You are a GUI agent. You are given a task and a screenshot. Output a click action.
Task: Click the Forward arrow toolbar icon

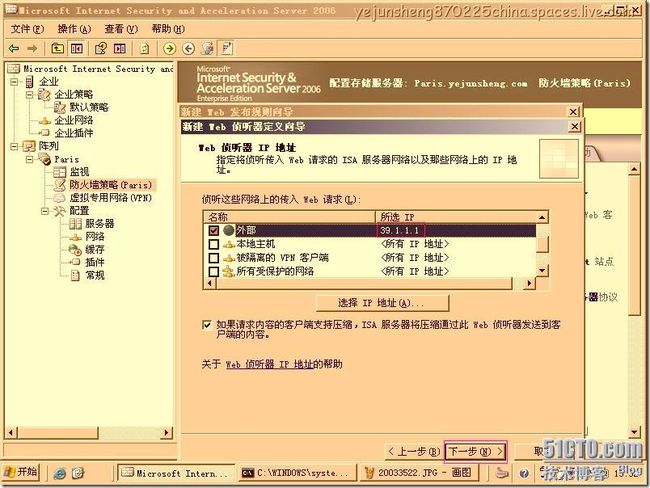(32, 49)
